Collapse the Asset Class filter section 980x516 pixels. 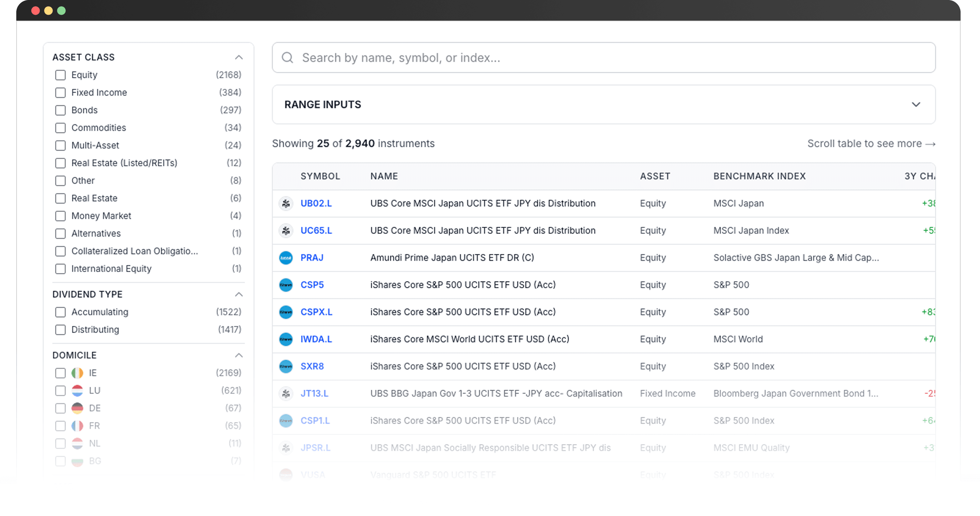pos(238,58)
